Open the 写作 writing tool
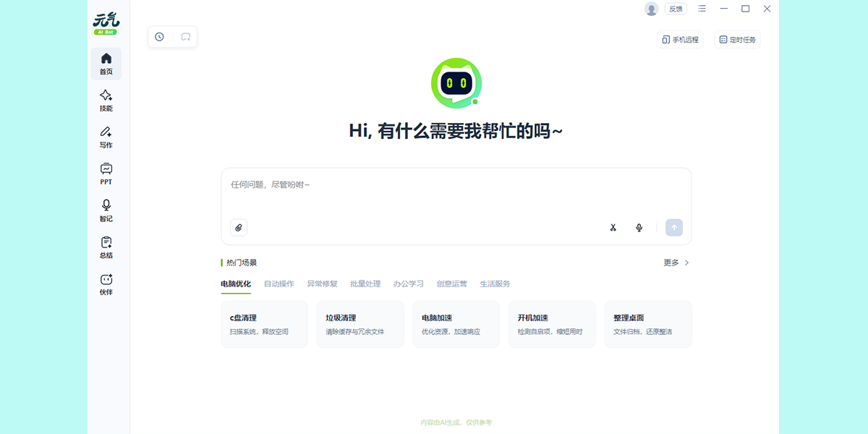 (x=106, y=137)
